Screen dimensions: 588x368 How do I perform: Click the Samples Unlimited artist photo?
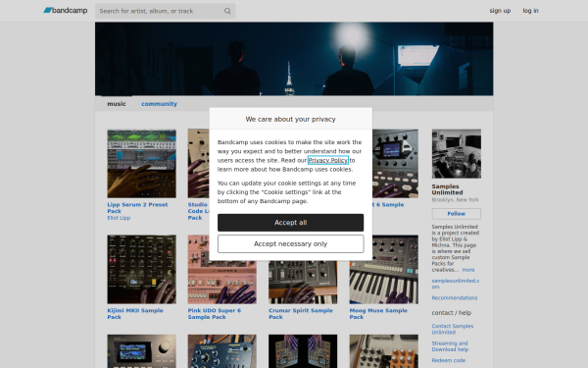click(x=457, y=154)
